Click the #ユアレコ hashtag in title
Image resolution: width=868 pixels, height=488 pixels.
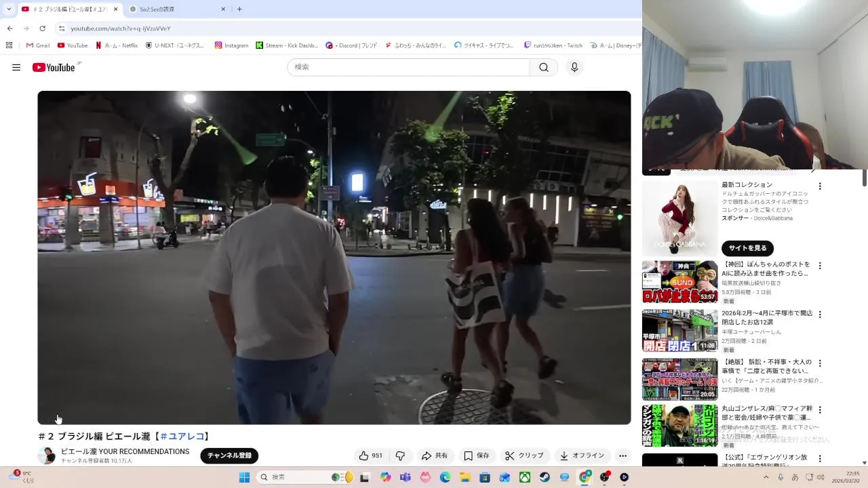tap(182, 436)
